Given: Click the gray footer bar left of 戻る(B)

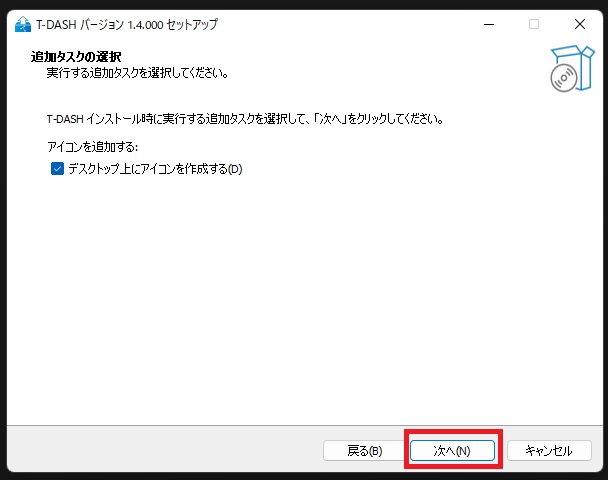Looking at the screenshot, I should pos(165,450).
